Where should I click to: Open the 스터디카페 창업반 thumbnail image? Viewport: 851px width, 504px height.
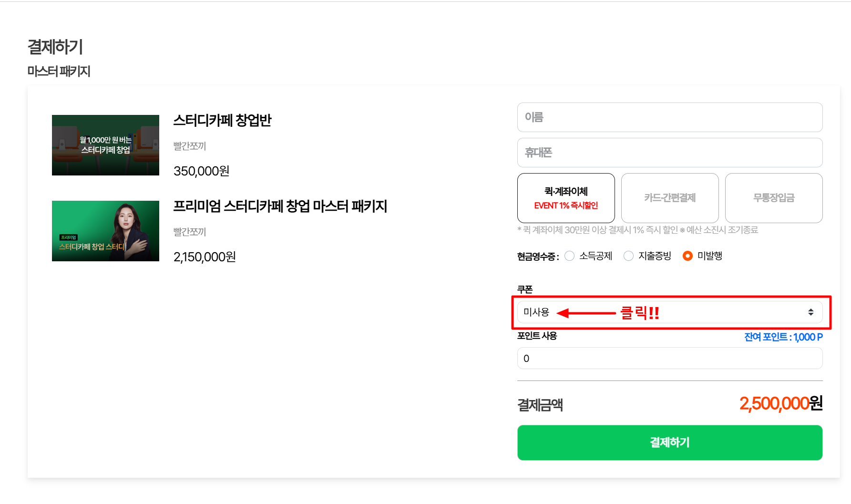[105, 145]
